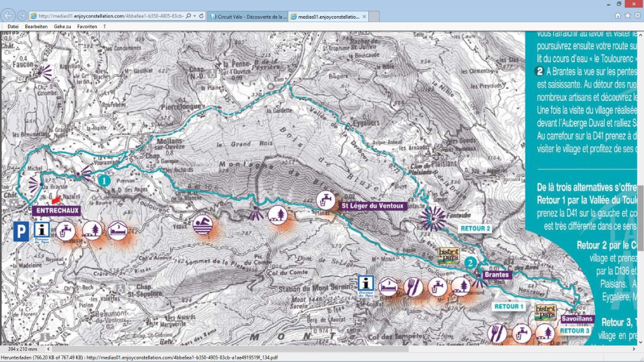Click the tourist info icon beside the parking sign
Screen dimensions: 644x362
[42, 233]
